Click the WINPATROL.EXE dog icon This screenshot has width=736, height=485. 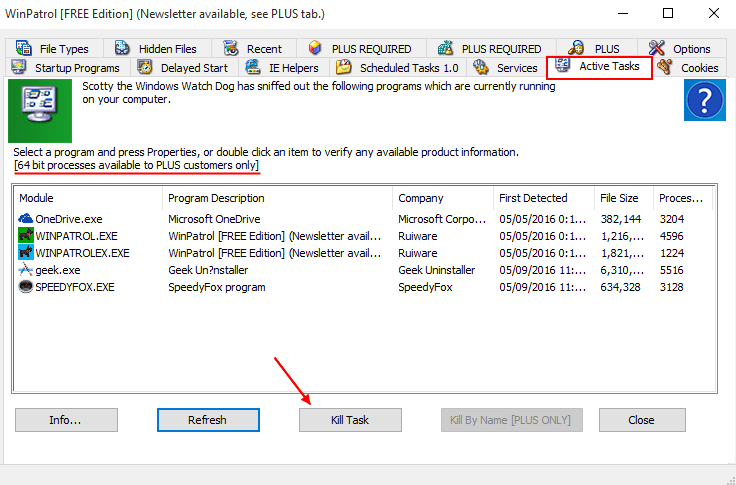pos(26,235)
